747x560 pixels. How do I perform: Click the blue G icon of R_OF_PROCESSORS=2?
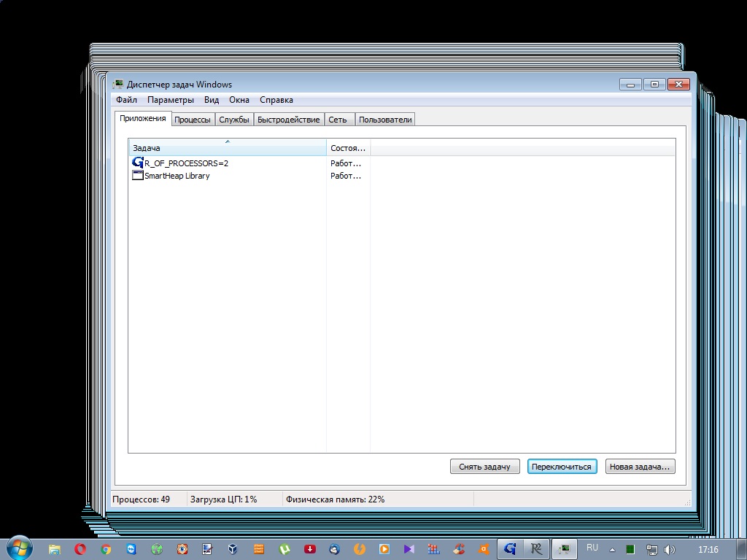(138, 163)
